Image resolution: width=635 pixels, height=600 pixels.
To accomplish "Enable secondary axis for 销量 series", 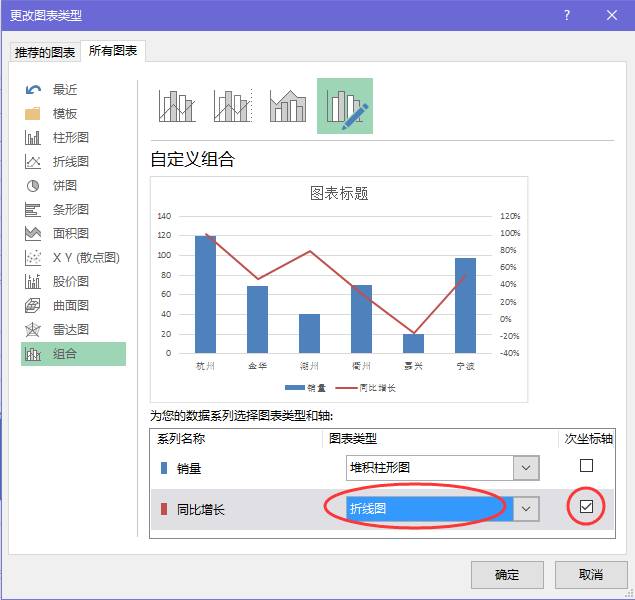I will [x=586, y=466].
